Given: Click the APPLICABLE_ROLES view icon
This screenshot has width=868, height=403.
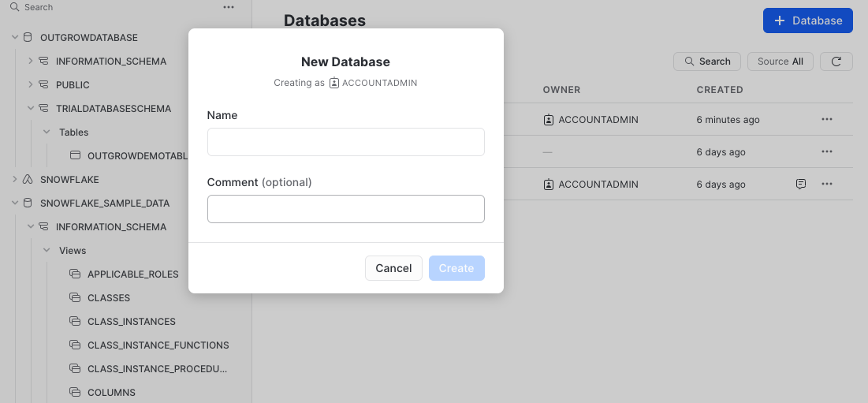Looking at the screenshot, I should pyautogui.click(x=76, y=274).
